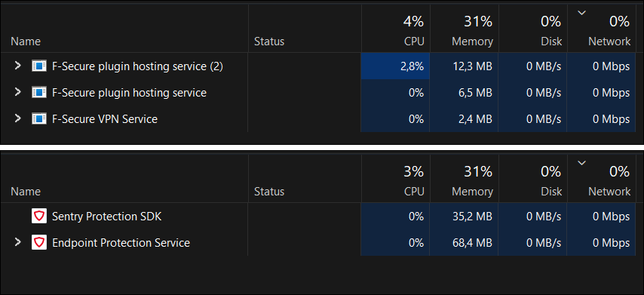The height and width of the screenshot is (295, 644).
Task: Expand the Endpoint Protection Service entry
Action: pyautogui.click(x=17, y=242)
